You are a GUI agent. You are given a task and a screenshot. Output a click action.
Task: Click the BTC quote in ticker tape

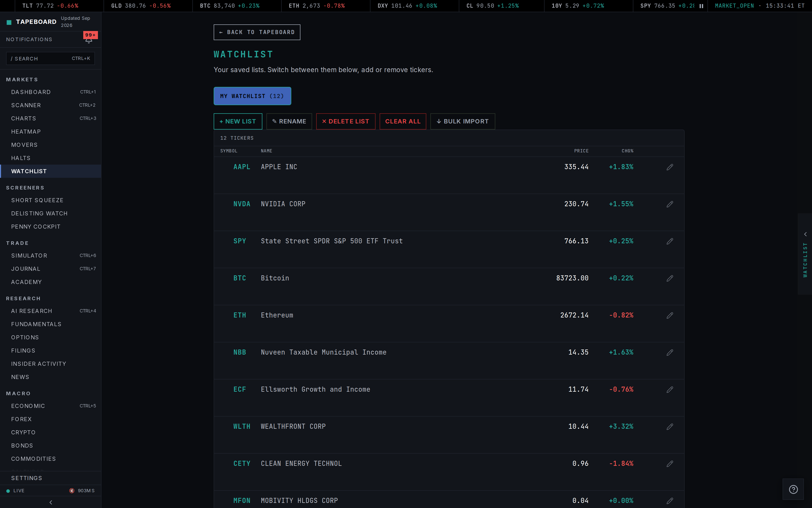point(230,6)
